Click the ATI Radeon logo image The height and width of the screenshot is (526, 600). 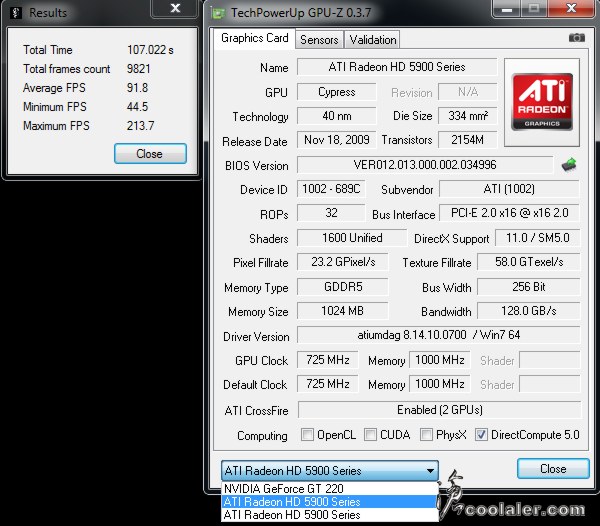[542, 102]
